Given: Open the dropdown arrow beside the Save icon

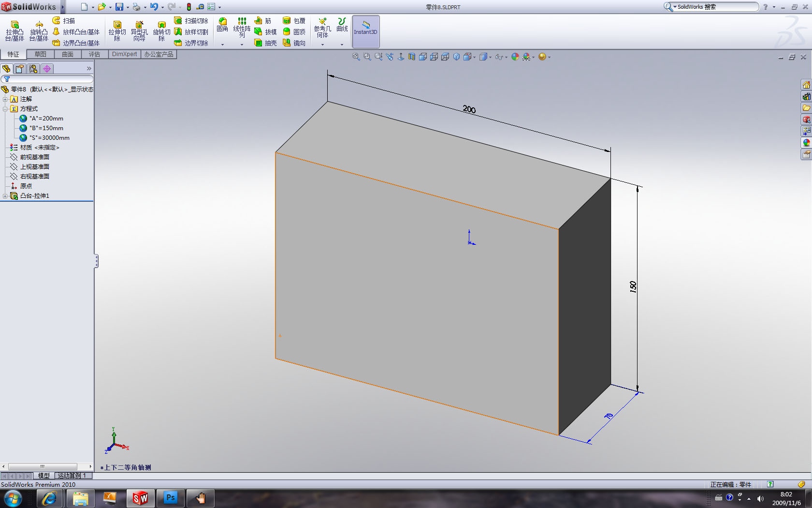Looking at the screenshot, I should coord(128,7).
